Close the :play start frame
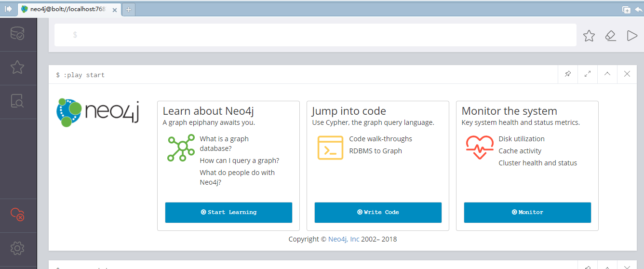Screen dimensions: 644x269 pyautogui.click(x=627, y=74)
